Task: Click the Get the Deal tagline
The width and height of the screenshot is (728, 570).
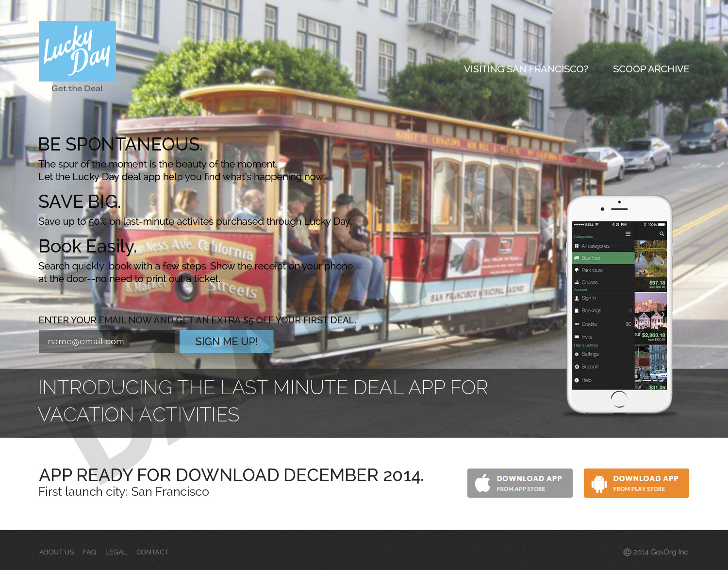Action: (x=77, y=88)
